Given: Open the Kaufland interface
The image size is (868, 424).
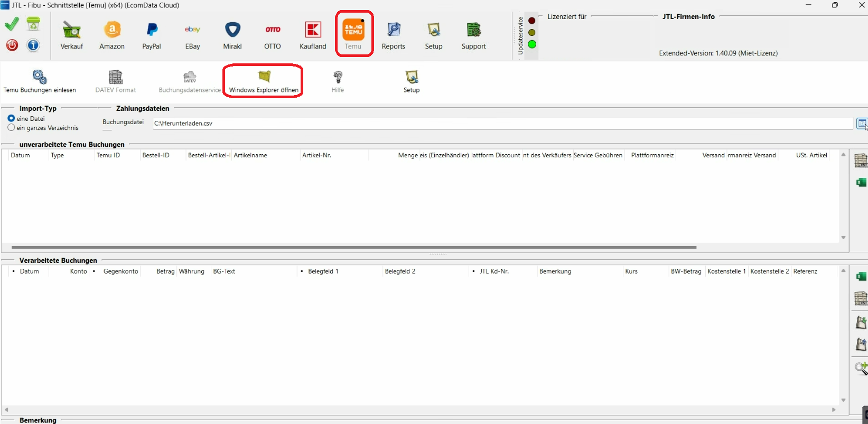Looking at the screenshot, I should [313, 35].
